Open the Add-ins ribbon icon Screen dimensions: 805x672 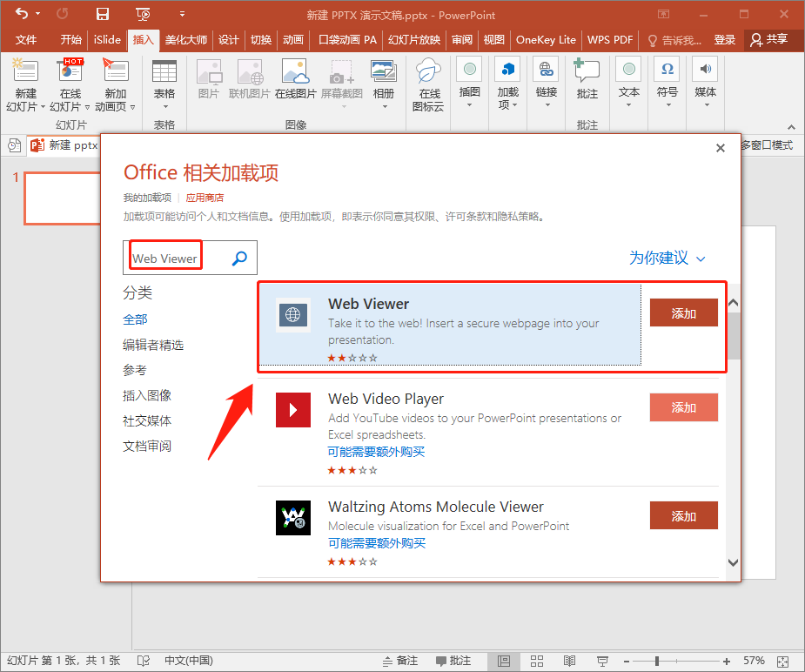pos(507,70)
